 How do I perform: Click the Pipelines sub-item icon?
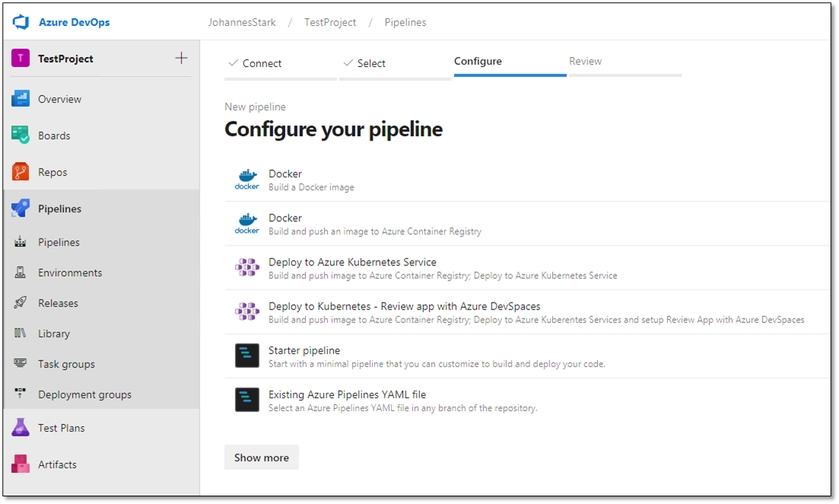pos(21,242)
